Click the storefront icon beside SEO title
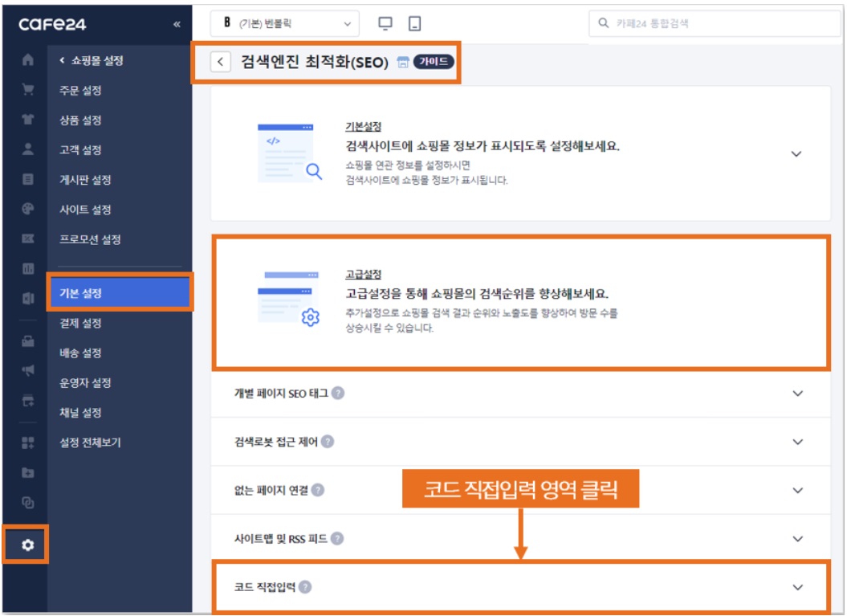Viewport: 847px width, 616px height. pos(403,62)
